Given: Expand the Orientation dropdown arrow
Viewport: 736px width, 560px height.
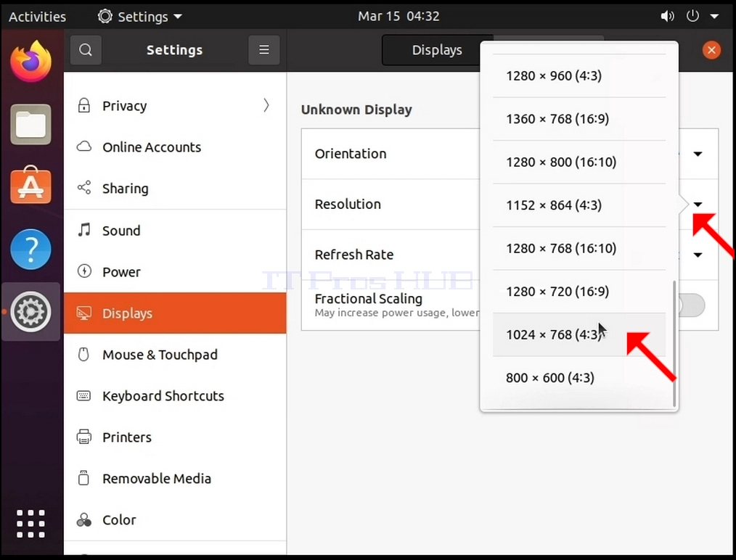Looking at the screenshot, I should point(698,154).
